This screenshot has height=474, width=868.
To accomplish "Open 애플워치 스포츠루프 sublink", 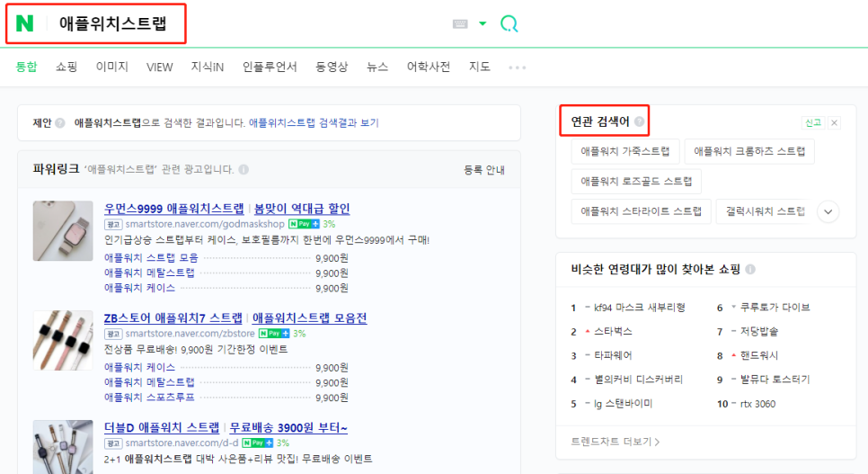I will point(149,397).
